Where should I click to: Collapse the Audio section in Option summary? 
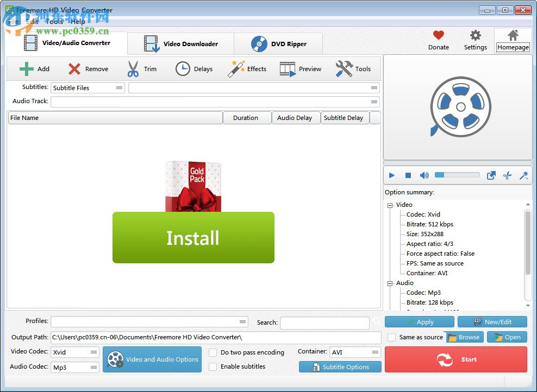point(389,283)
